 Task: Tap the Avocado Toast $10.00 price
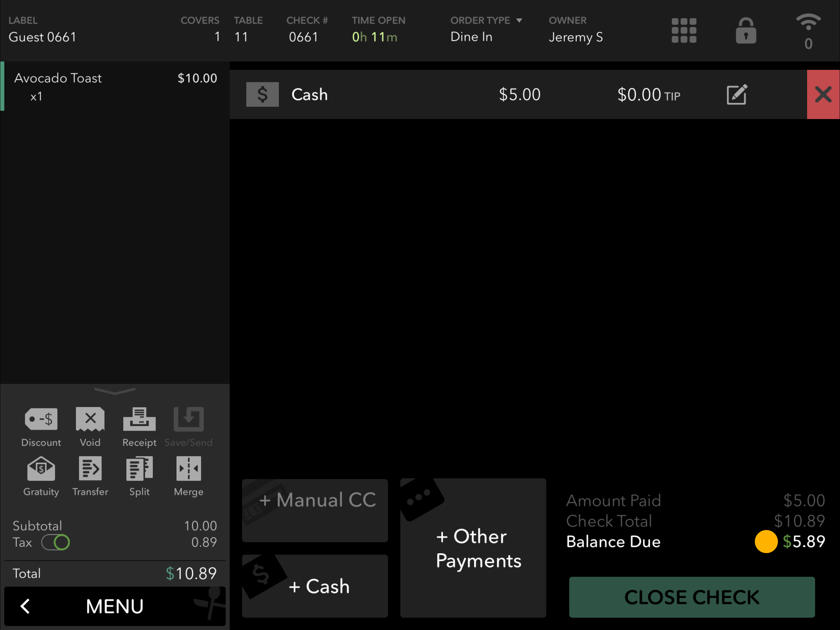(197, 78)
